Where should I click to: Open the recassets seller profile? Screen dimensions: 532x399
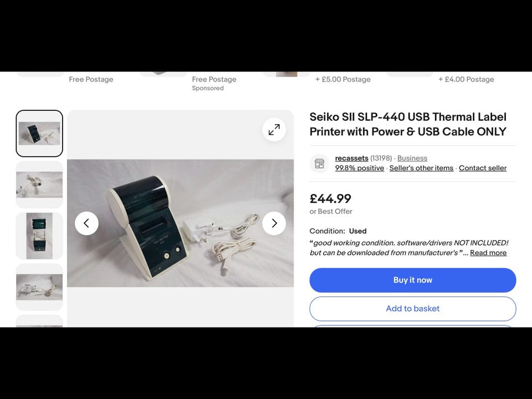pyautogui.click(x=351, y=158)
